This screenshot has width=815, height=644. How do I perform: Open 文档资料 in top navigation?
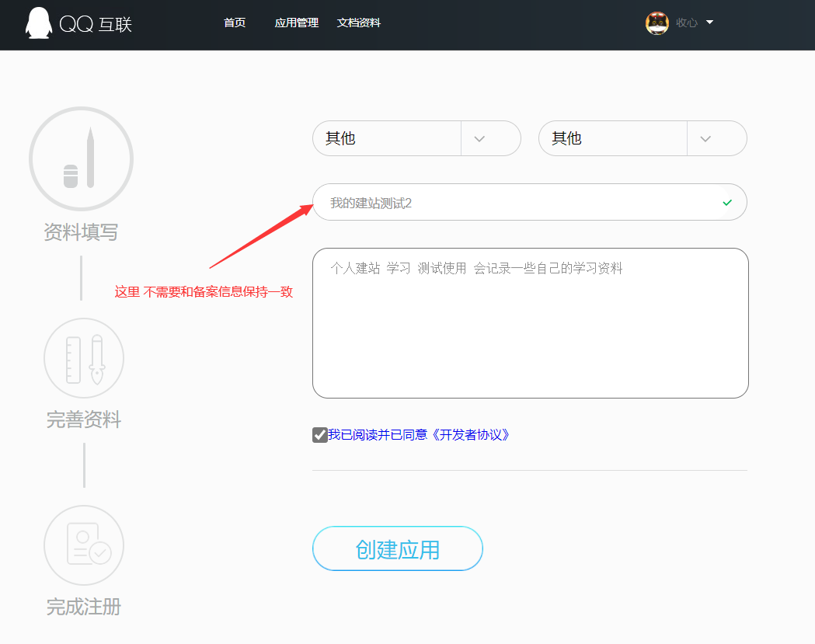[358, 23]
